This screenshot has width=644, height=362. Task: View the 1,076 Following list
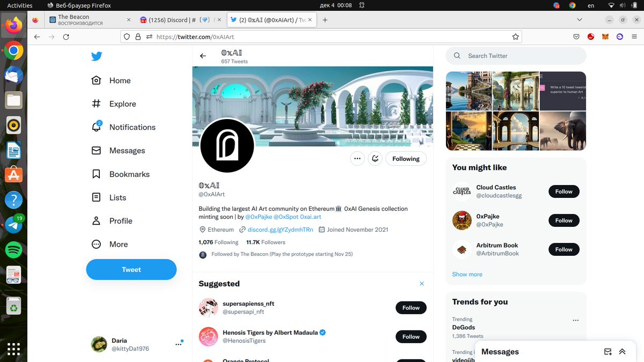pyautogui.click(x=218, y=242)
